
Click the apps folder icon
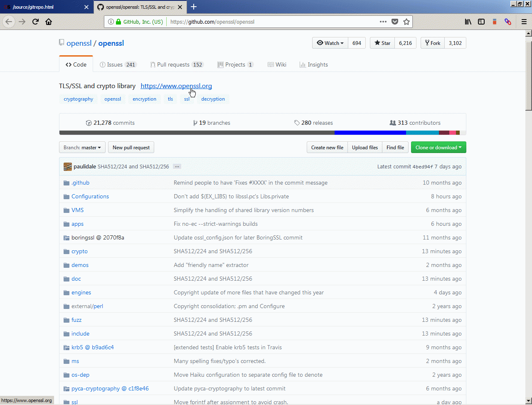(x=66, y=224)
